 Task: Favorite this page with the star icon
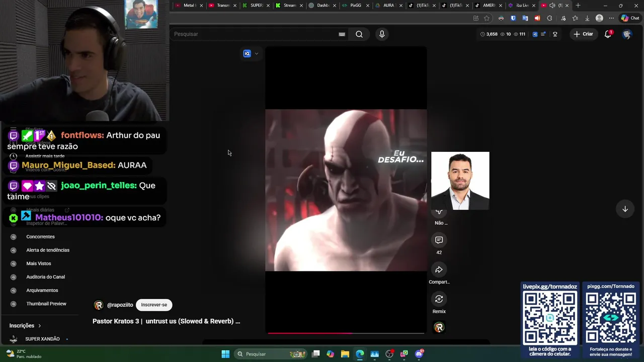(487, 18)
